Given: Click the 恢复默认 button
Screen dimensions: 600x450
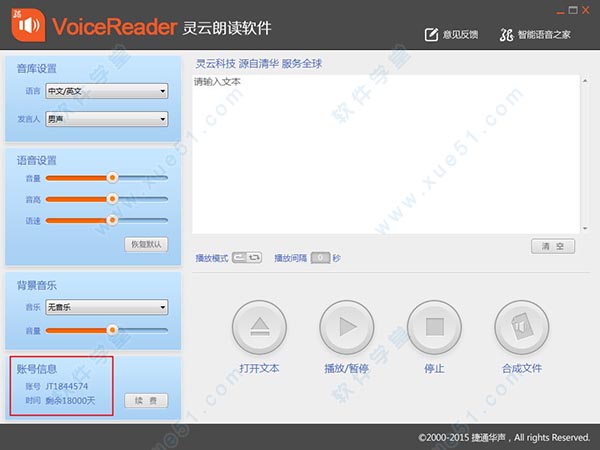Looking at the screenshot, I should click(x=146, y=244).
